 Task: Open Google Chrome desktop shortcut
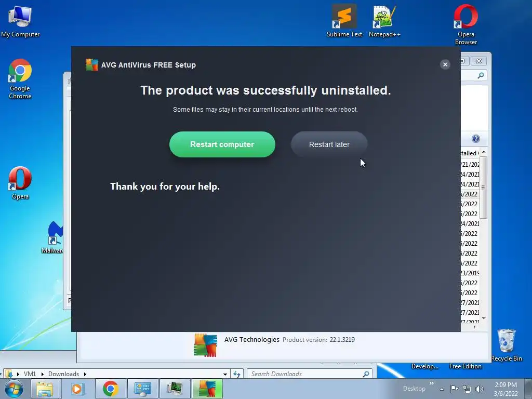tap(20, 79)
